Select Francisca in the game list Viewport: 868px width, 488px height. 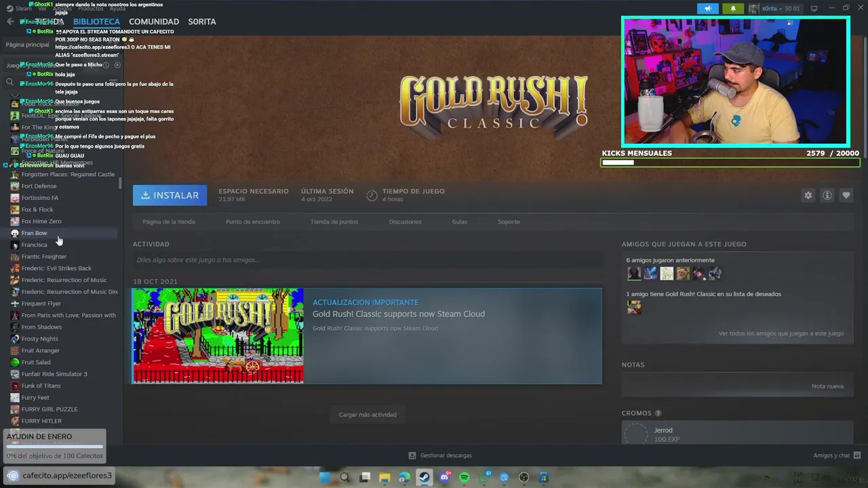pyautogui.click(x=34, y=245)
